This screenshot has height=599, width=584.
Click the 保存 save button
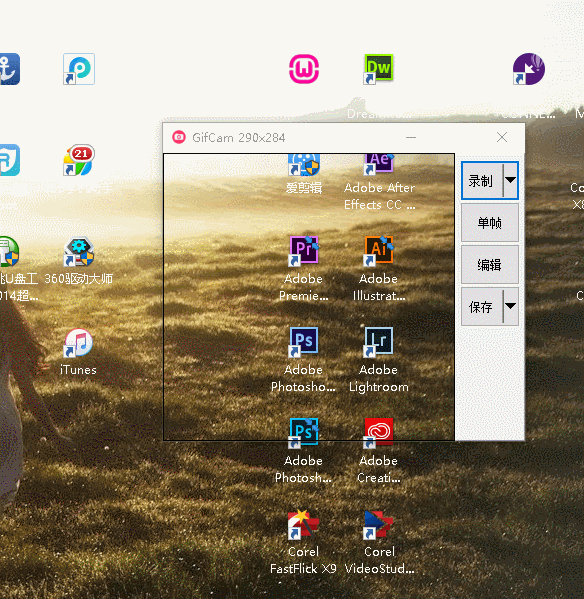pos(482,307)
